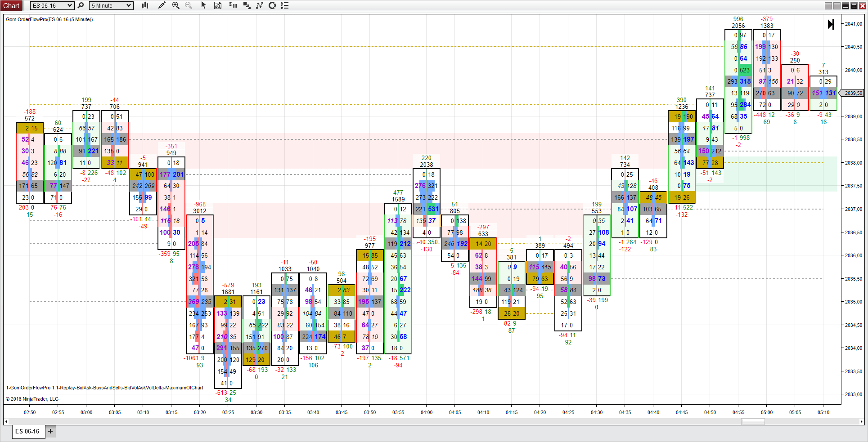Click the left scrollbar arrow
Image resolution: width=868 pixels, height=442 pixels.
(6, 422)
